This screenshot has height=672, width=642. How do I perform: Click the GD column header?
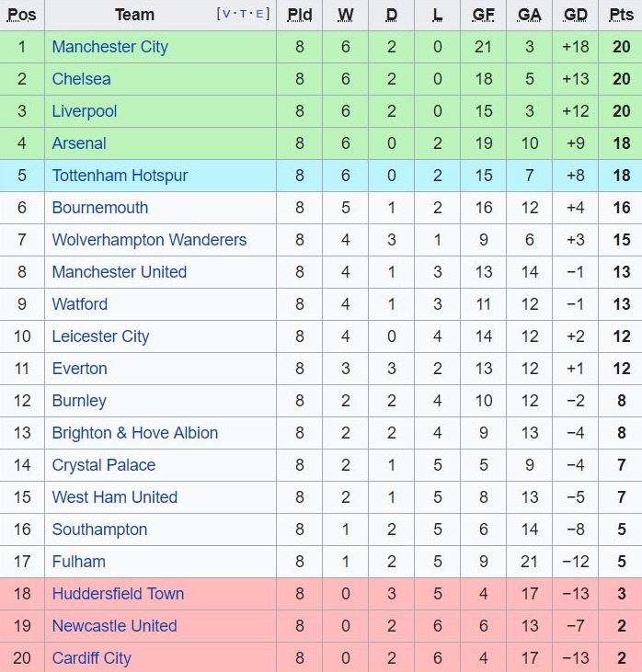tap(576, 15)
